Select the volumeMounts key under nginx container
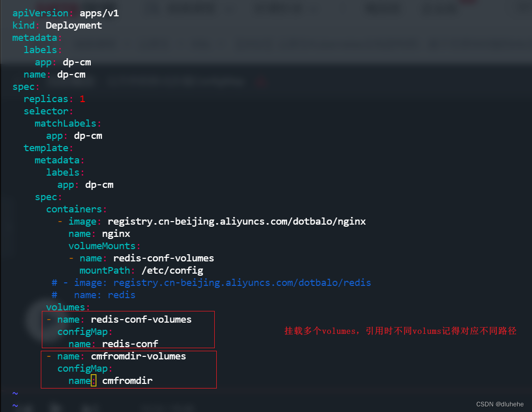Image resolution: width=532 pixels, height=412 pixels. [x=102, y=246]
